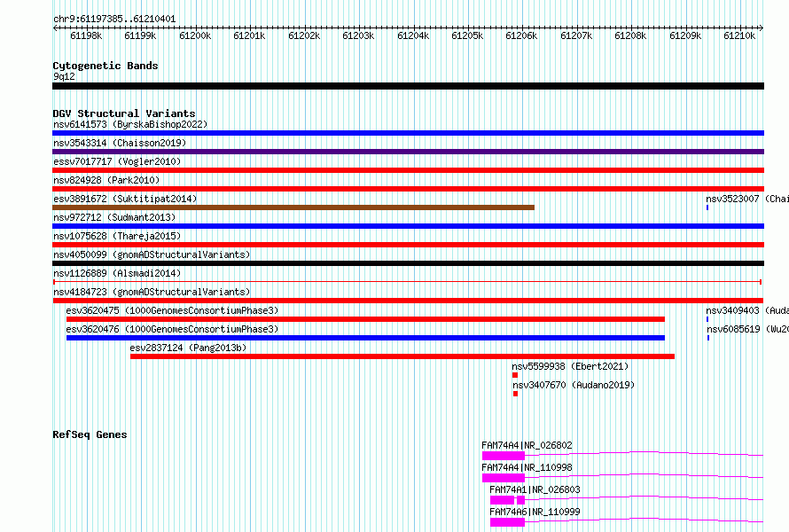Viewport: 789px width, 532px height.
Task: Click the nsv6141573 blue variant bar
Action: pos(408,133)
